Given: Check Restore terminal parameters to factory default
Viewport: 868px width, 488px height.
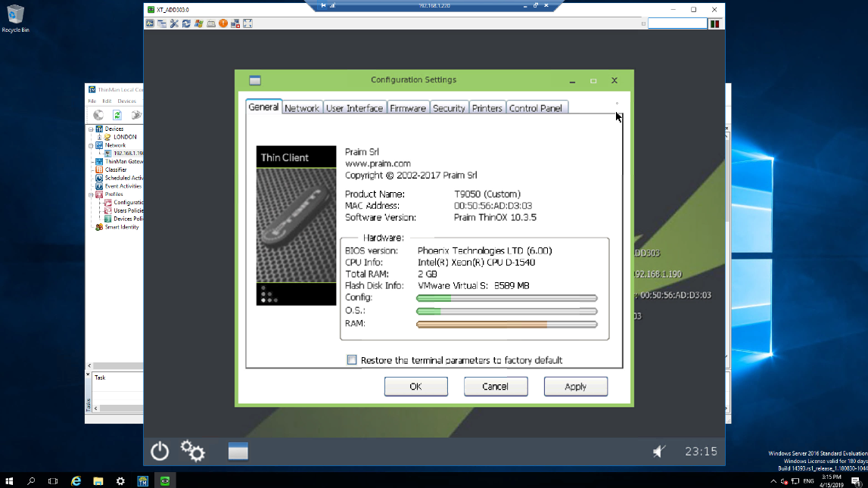Looking at the screenshot, I should (352, 360).
